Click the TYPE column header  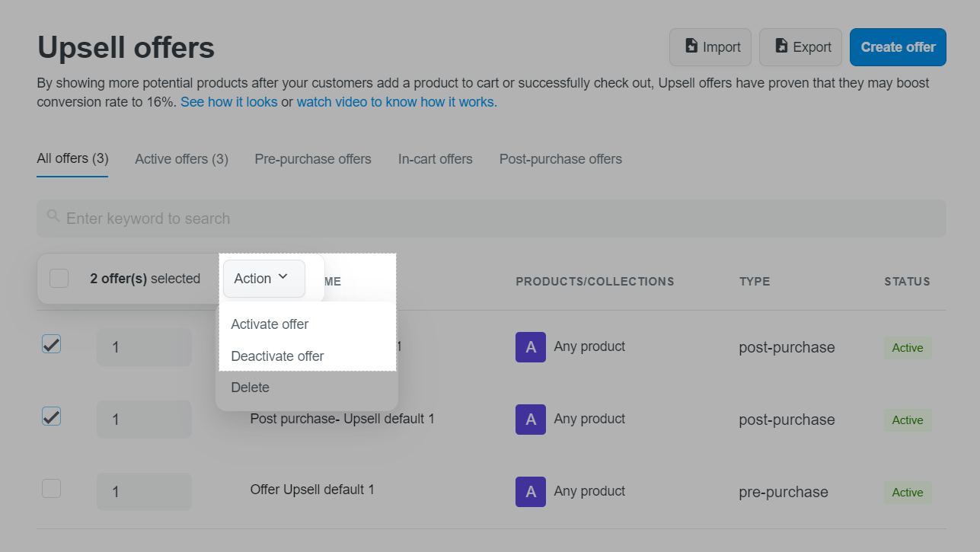(x=755, y=282)
